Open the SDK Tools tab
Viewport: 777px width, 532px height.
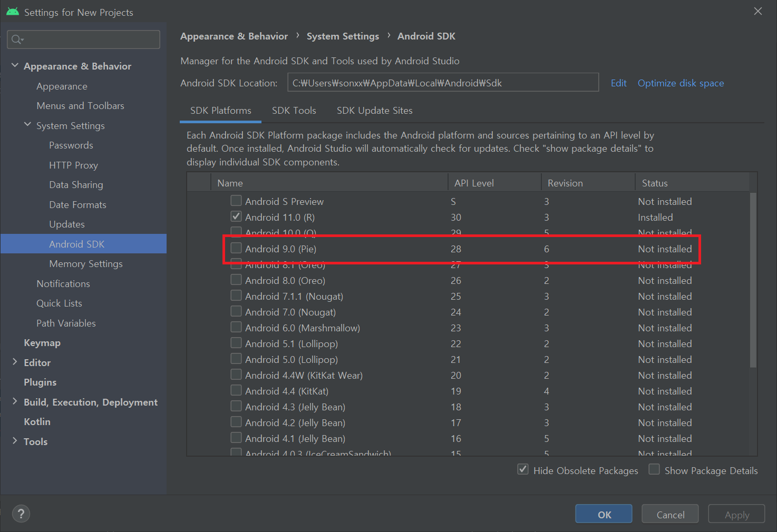coord(294,111)
